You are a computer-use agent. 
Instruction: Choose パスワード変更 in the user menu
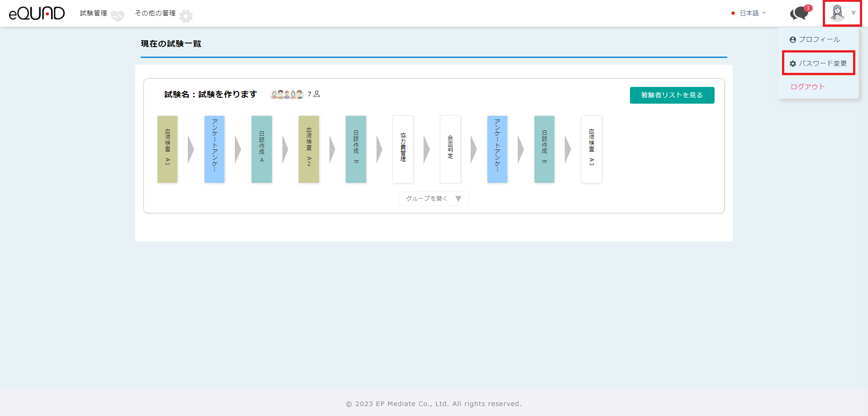pos(819,63)
